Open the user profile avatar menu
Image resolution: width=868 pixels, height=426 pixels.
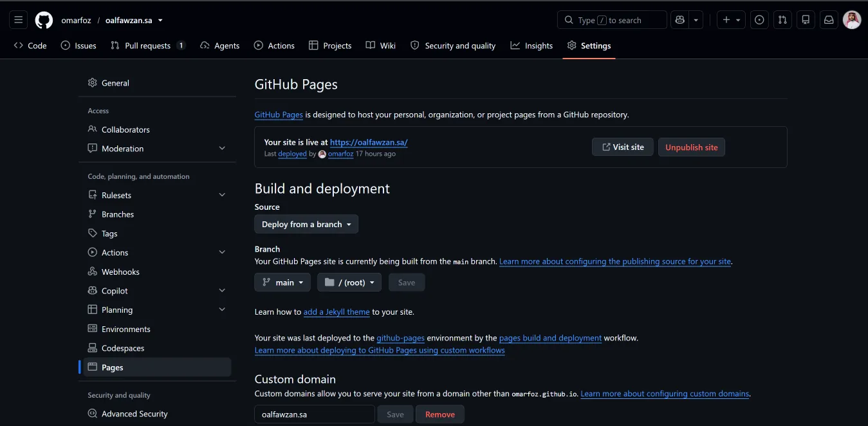852,20
